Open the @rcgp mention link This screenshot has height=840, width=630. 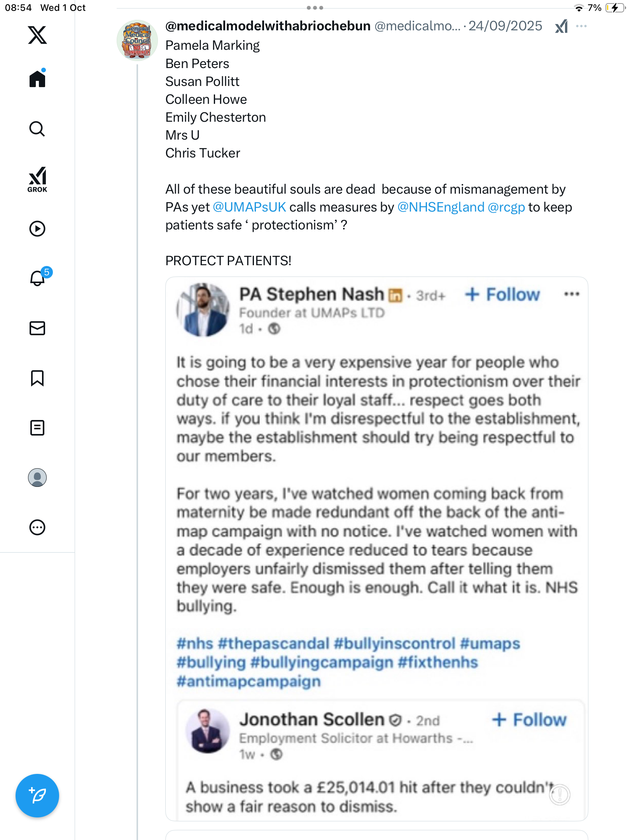[x=506, y=207]
